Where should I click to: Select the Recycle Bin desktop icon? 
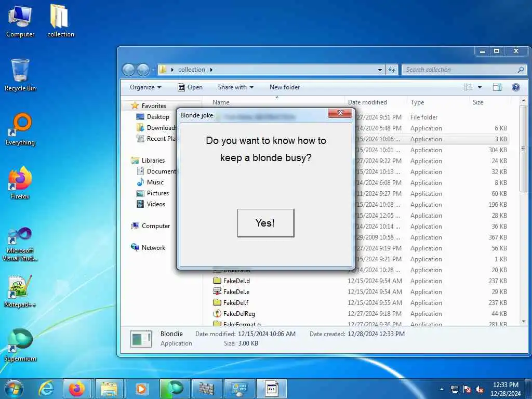20,75
